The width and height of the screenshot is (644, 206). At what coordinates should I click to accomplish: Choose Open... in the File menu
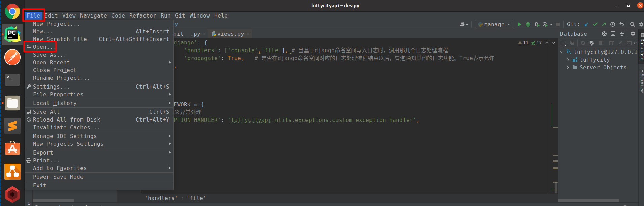tap(99, 47)
